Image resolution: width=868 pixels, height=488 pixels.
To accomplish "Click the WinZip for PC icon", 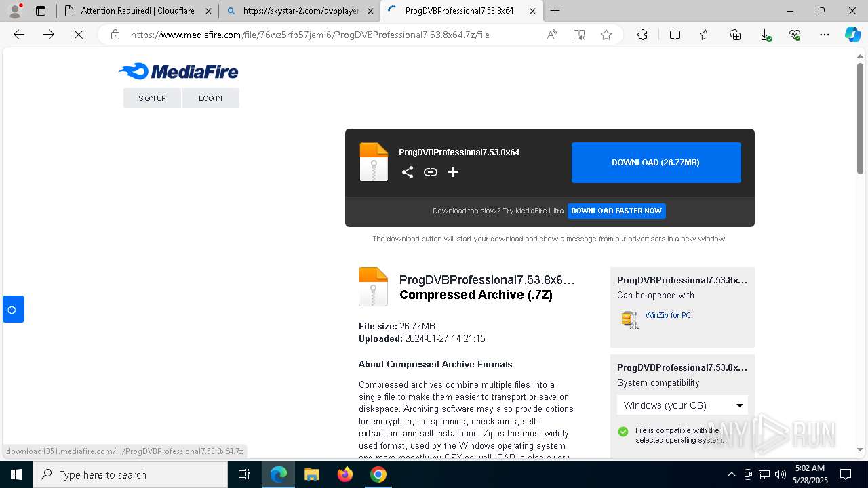I will tap(630, 319).
